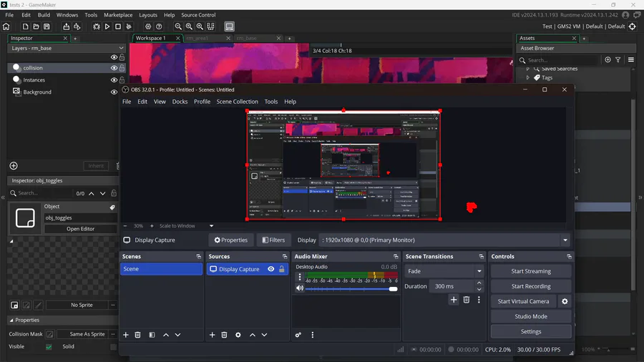Open advanced audio properties gears icon
644x362 pixels.
coord(298,335)
